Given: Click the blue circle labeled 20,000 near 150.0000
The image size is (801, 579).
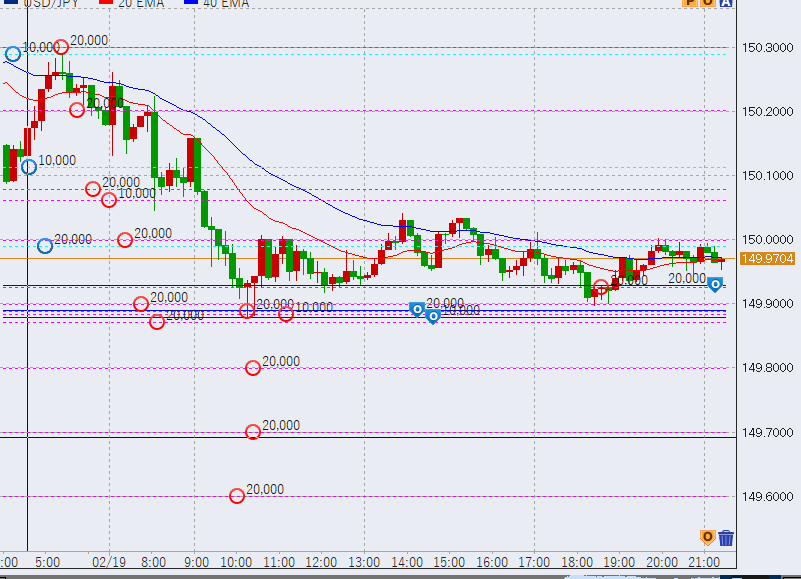Looking at the screenshot, I should point(45,246).
